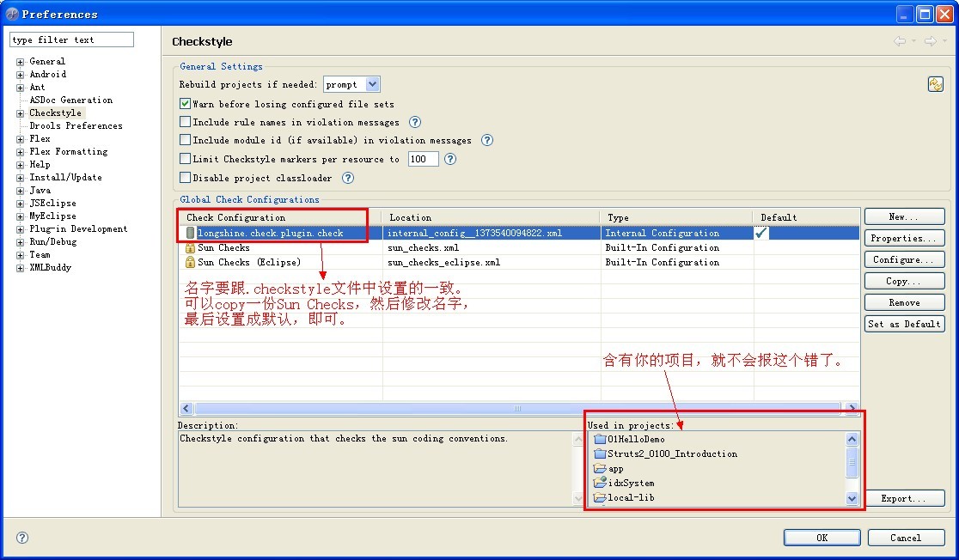Enable Include module id in violation messages

[186, 139]
